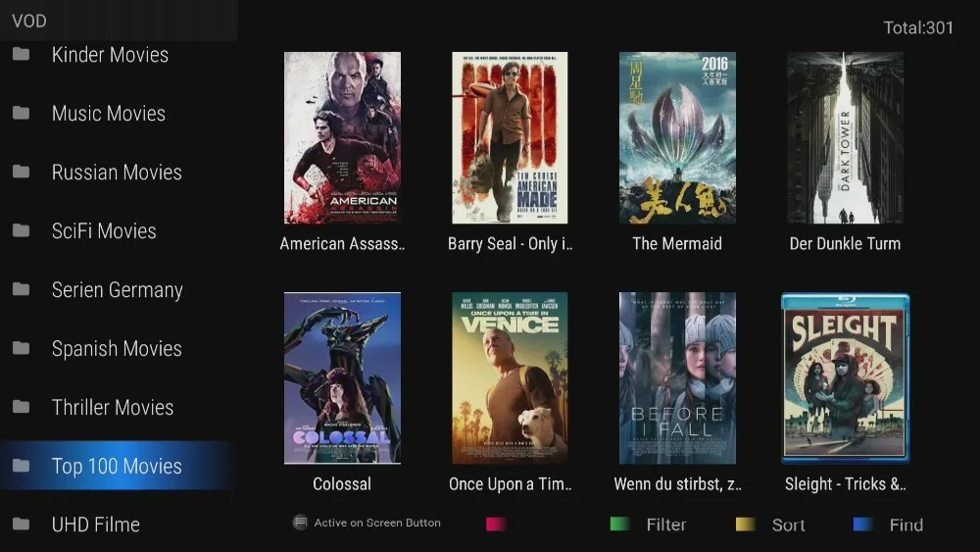
Task: Click the folder icon beside Thriller Movies
Action: (x=22, y=407)
